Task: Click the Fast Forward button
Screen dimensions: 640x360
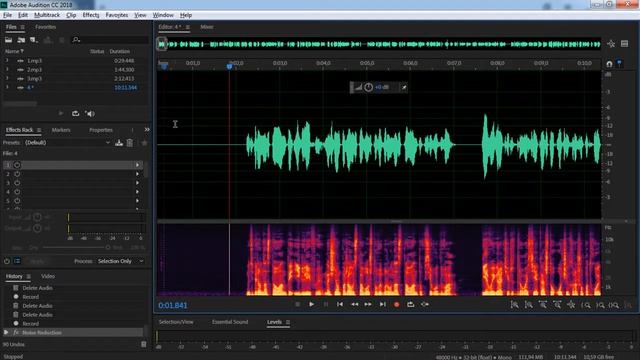Action: coord(368,304)
